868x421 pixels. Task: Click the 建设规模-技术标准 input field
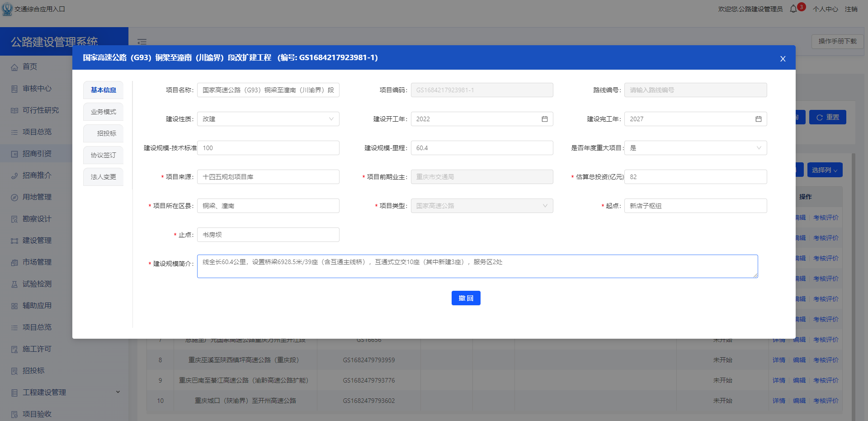coord(268,148)
